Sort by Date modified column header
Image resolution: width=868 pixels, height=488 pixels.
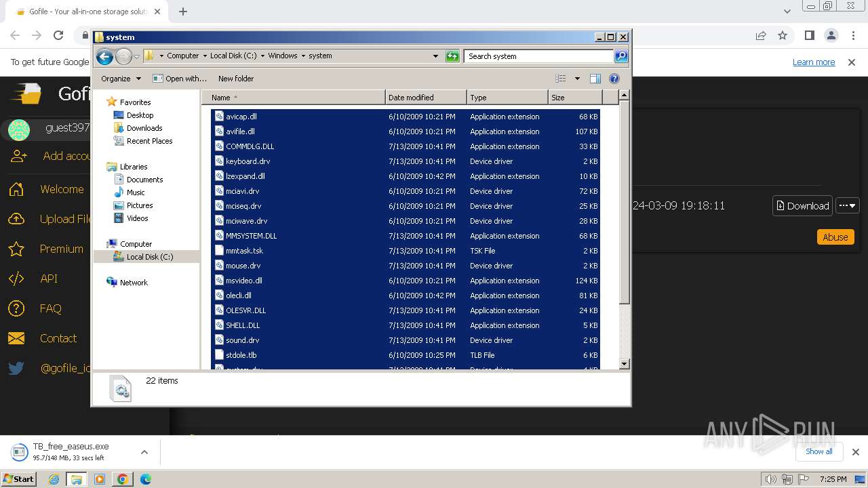426,98
